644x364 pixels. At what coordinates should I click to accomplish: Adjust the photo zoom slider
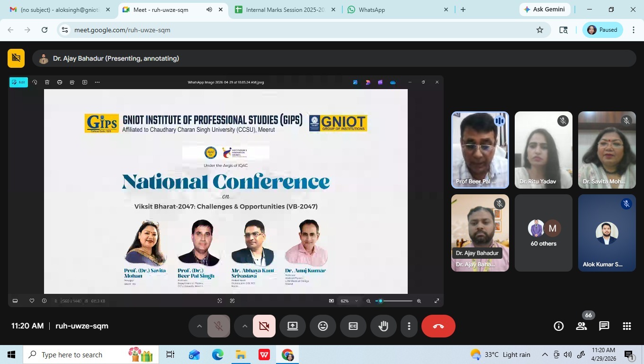394,301
